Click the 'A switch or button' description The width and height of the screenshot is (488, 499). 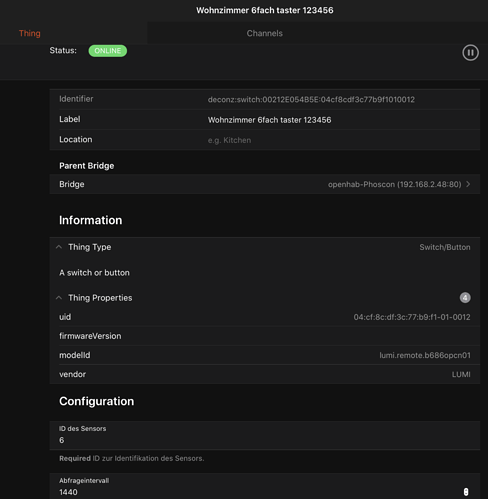[94, 273]
